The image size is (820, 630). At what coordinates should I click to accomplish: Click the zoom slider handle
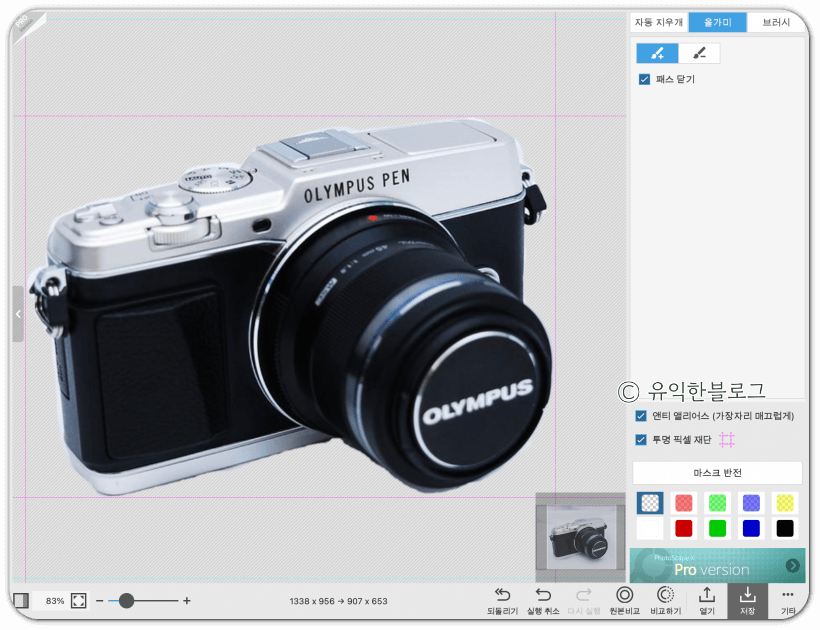pos(126,601)
